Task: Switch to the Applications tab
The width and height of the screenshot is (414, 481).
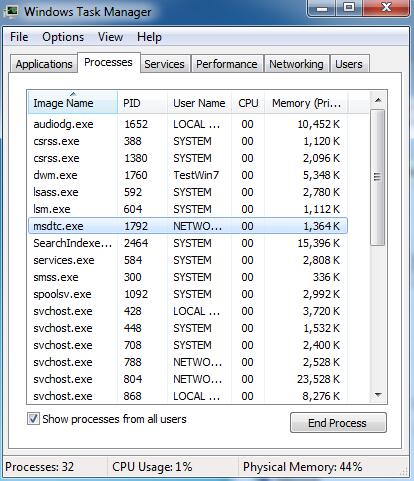Action: (44, 64)
